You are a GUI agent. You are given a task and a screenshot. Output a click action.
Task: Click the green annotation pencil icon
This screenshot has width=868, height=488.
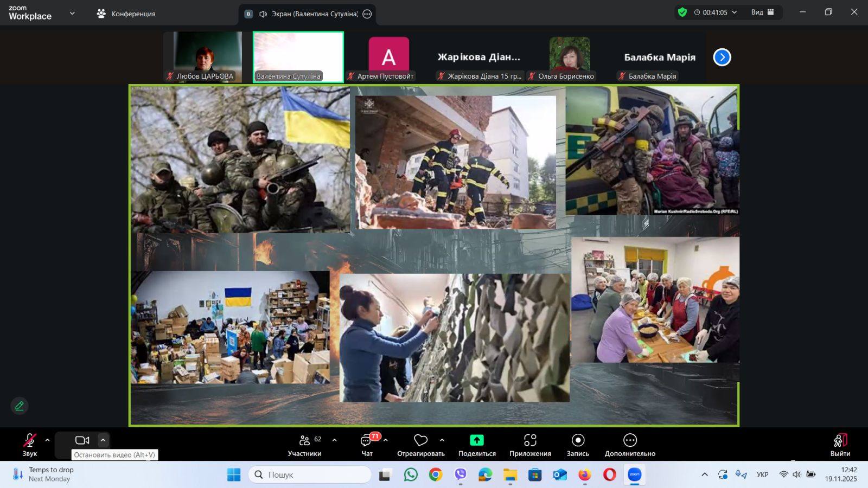coord(20,406)
